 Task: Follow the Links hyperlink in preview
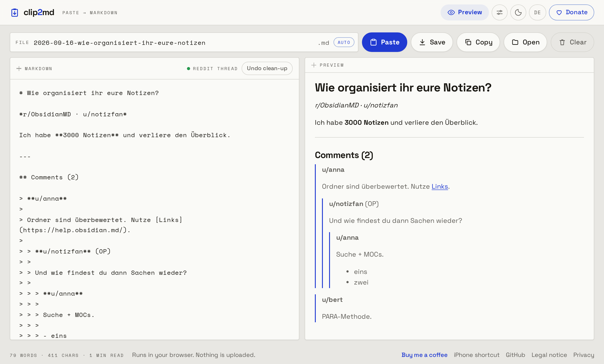pos(439,186)
